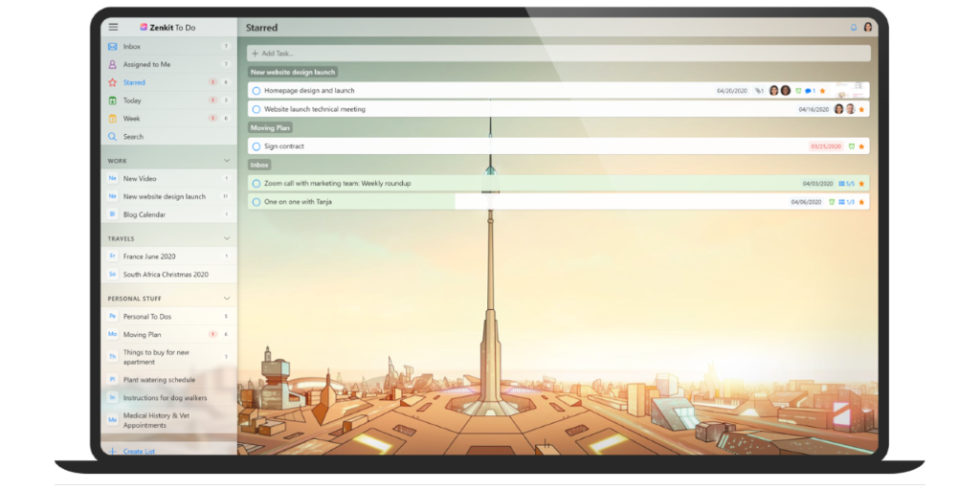Click the overdue 03/25/2020 date on Sign contract

[826, 146]
